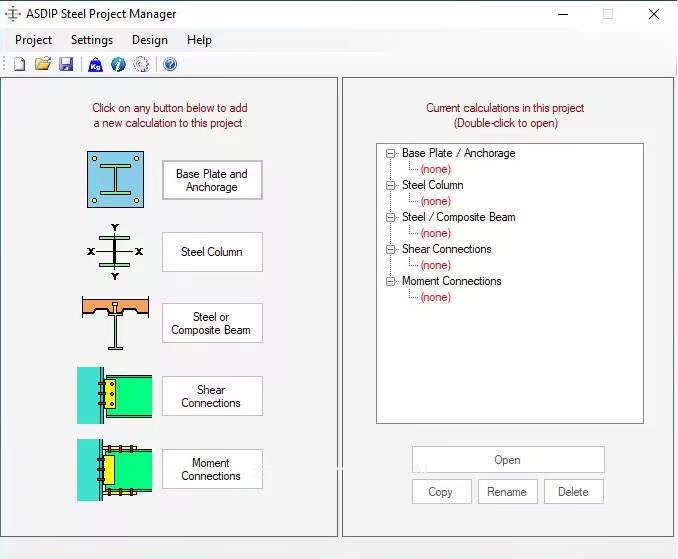
Task: Click the blue info icon in toolbar
Action: pyautogui.click(x=118, y=64)
